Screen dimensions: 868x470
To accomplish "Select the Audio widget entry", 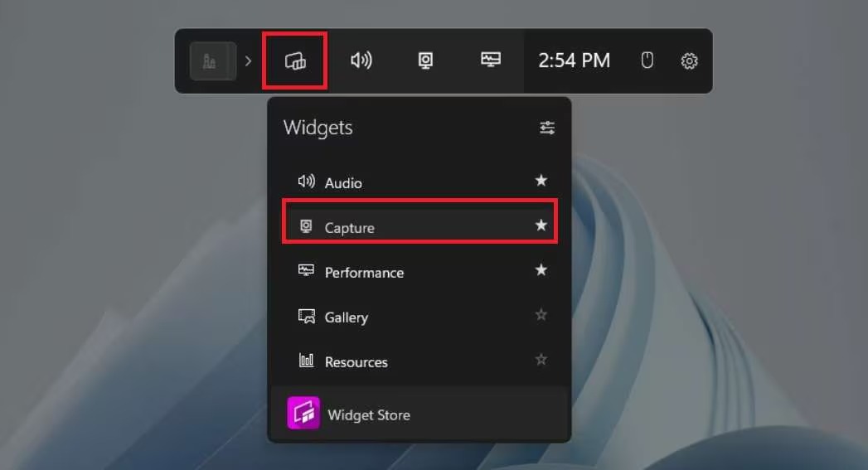I will coord(419,182).
